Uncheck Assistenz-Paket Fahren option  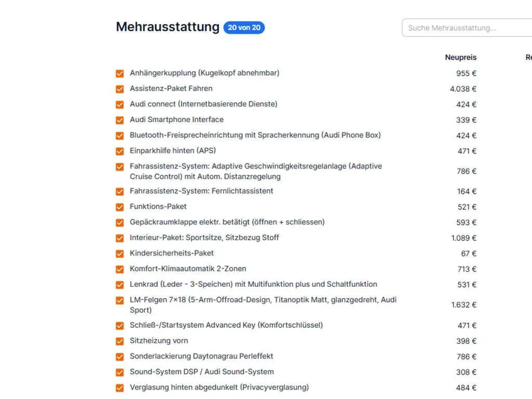coord(120,89)
